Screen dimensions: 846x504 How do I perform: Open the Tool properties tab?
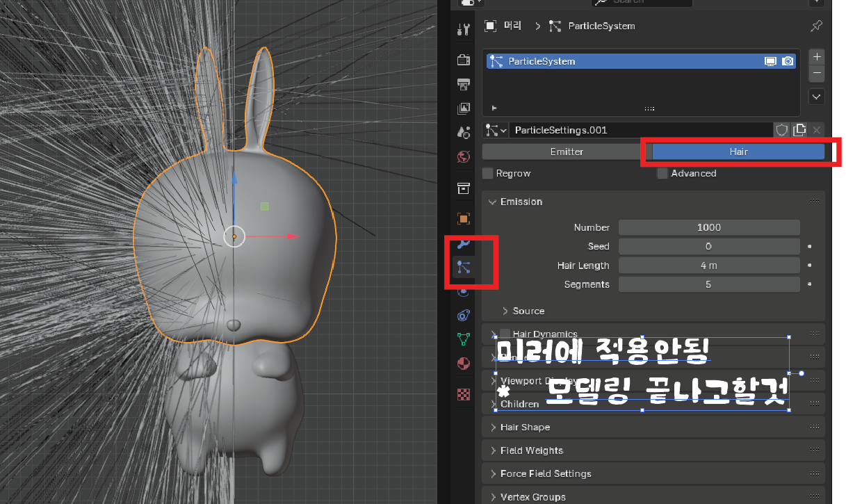pos(464,30)
